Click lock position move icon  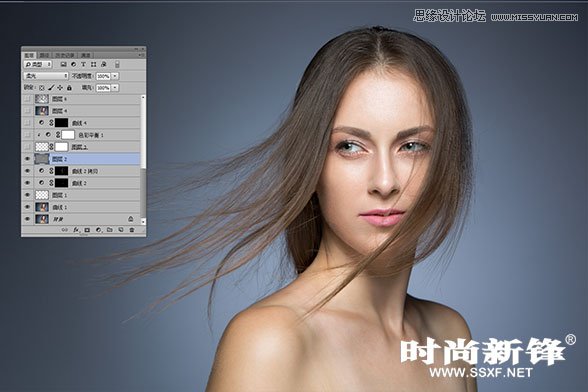[x=60, y=88]
